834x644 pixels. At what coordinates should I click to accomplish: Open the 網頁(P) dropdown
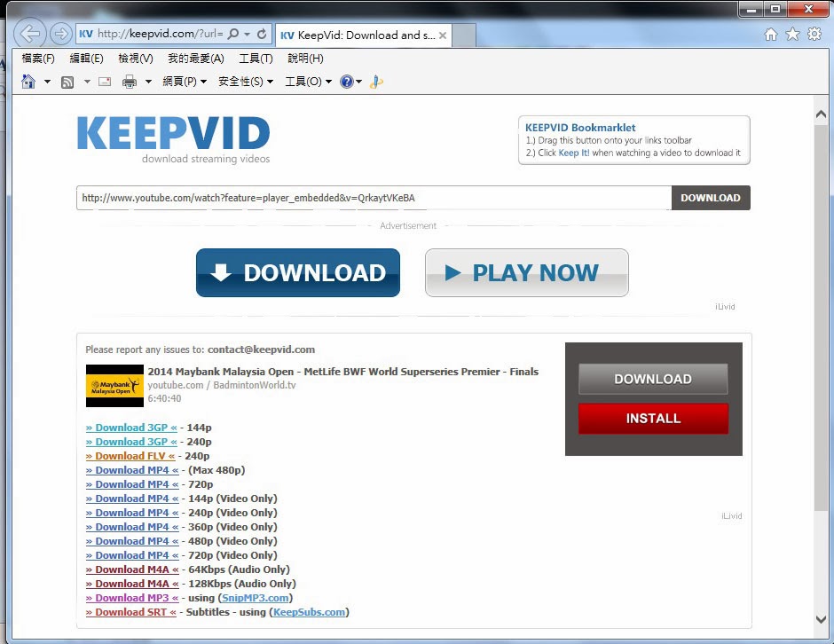coord(185,82)
